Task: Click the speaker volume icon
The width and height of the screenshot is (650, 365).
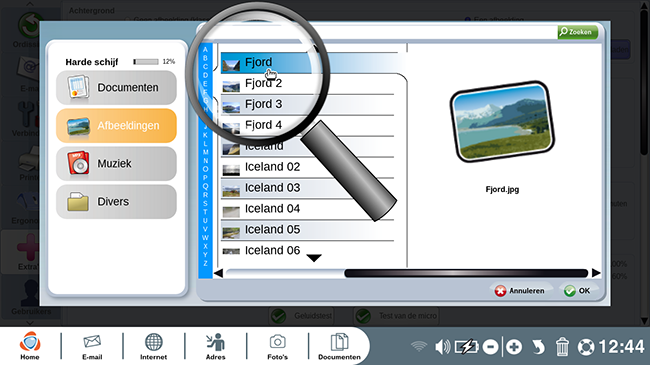Action: (443, 347)
